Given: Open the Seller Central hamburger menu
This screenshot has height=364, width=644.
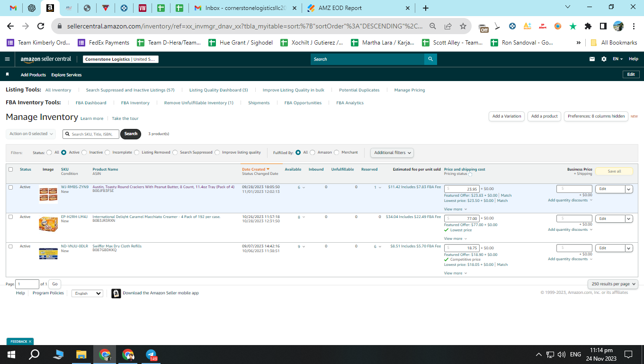Looking at the screenshot, I should (7, 59).
